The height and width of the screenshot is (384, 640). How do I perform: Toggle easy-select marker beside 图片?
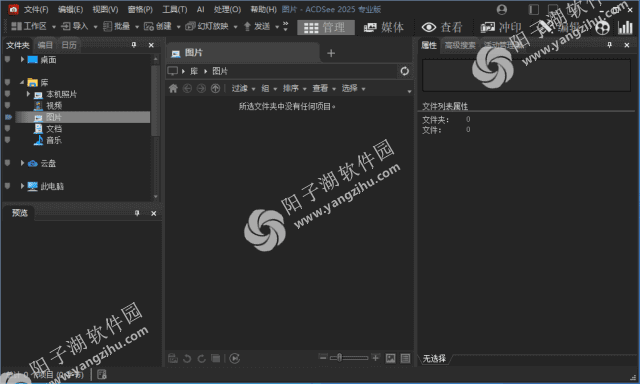point(8,117)
